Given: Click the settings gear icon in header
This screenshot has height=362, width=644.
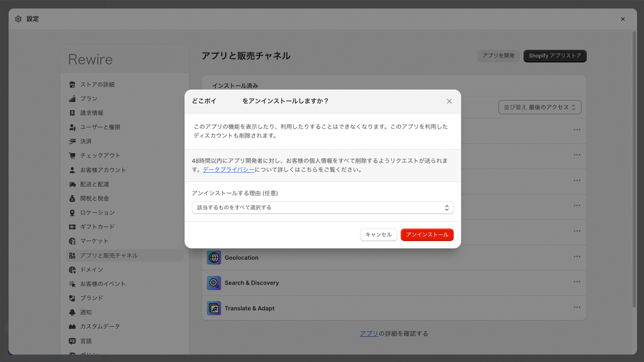Looking at the screenshot, I should [x=18, y=19].
